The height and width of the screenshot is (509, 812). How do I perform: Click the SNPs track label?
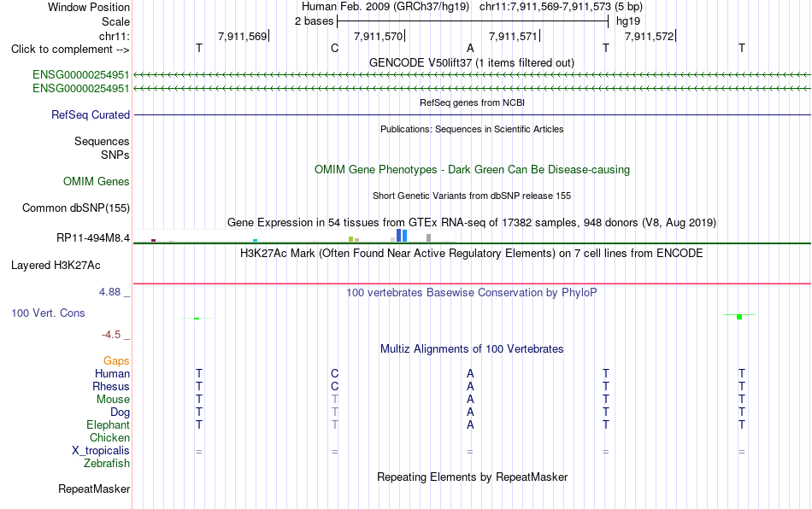[115, 155]
